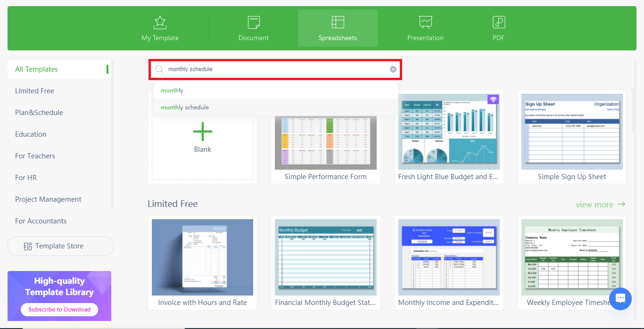Open Invoice with Hours and Rate thumbnail
This screenshot has height=329, width=644.
(x=202, y=257)
